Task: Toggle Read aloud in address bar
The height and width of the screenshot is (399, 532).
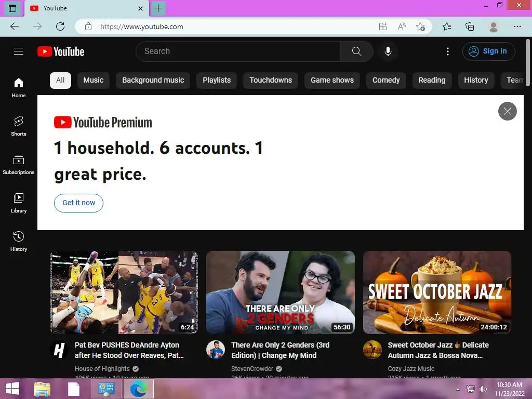Action: coord(402,26)
